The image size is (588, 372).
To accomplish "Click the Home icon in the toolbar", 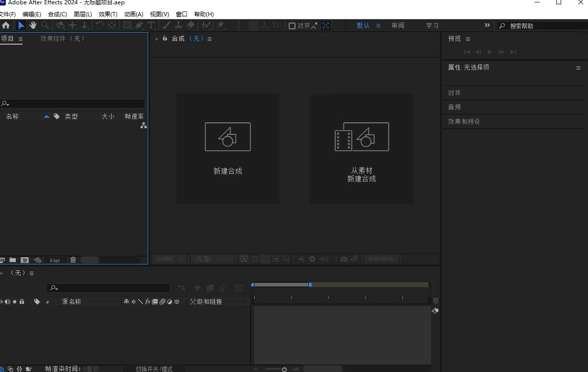I will click(x=6, y=25).
